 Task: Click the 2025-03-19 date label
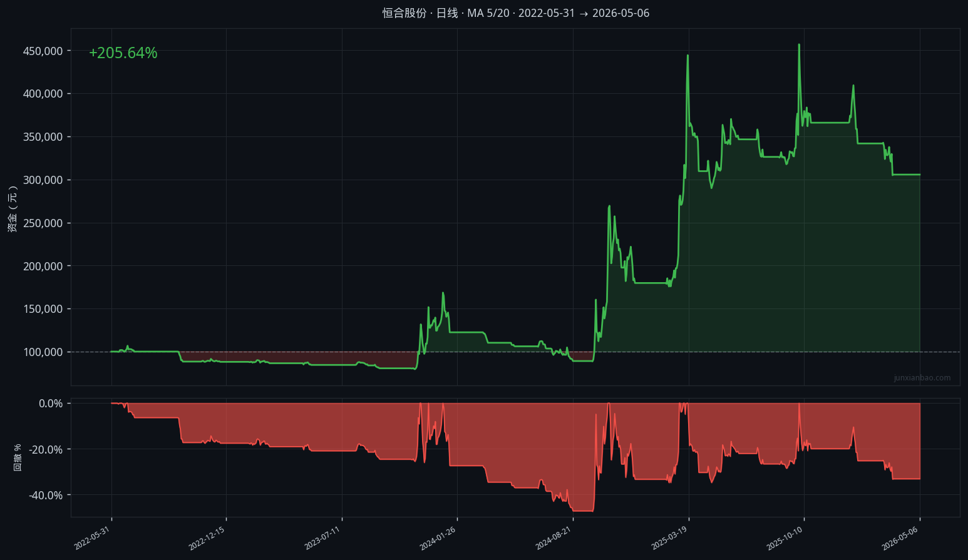(669, 538)
